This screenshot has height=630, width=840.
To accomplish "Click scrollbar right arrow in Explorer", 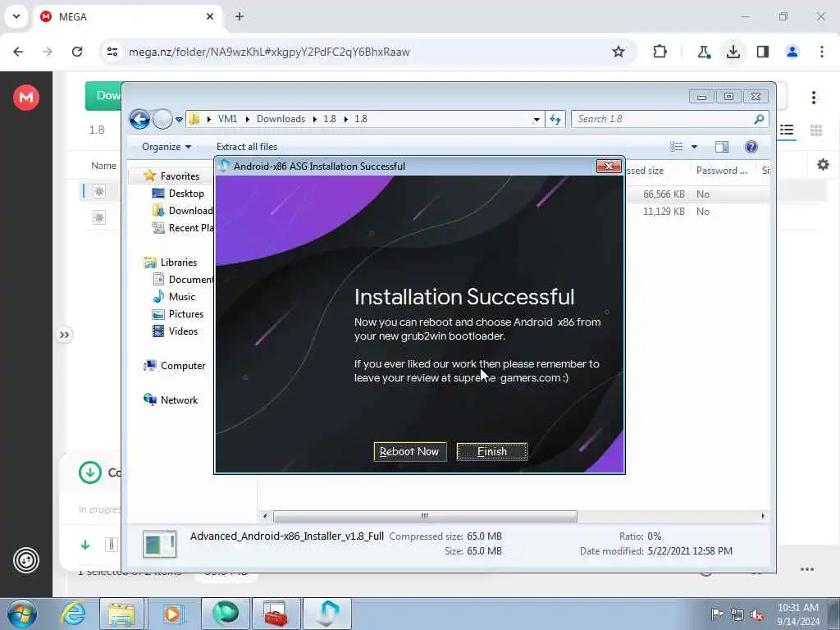I will point(763,517).
